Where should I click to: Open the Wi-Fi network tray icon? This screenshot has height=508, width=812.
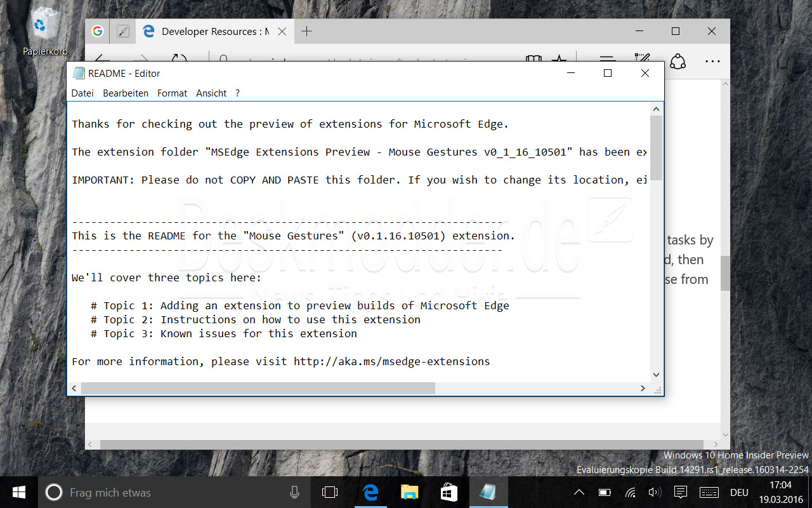click(631, 492)
